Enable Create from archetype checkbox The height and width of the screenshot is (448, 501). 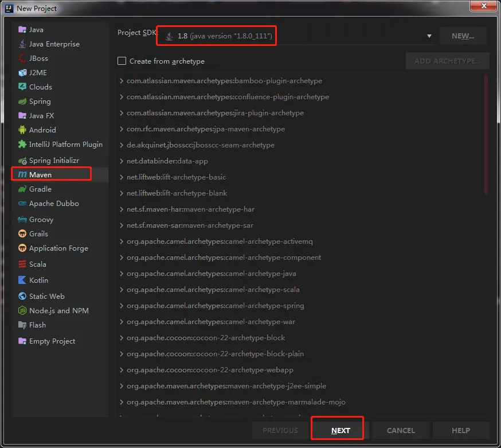click(122, 61)
